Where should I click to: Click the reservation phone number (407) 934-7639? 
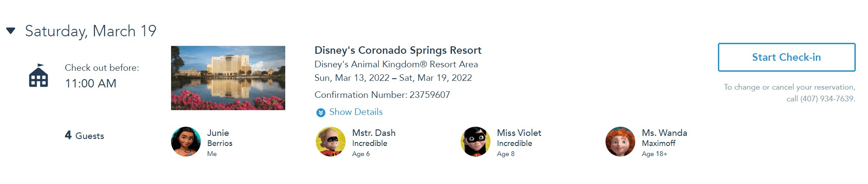click(827, 99)
